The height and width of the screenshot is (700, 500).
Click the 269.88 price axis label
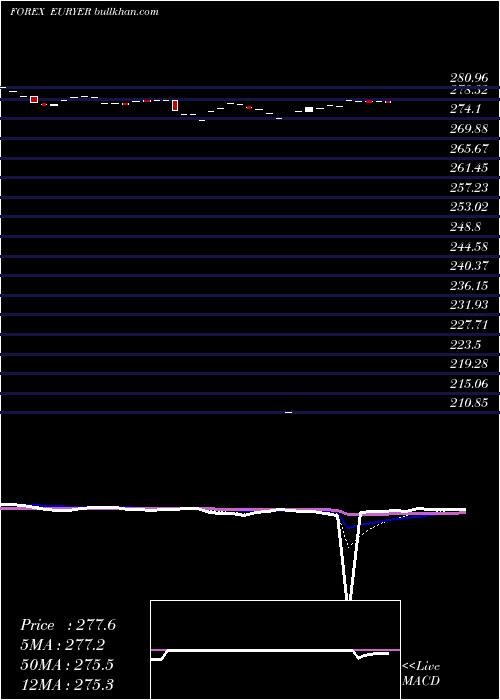[x=469, y=129]
